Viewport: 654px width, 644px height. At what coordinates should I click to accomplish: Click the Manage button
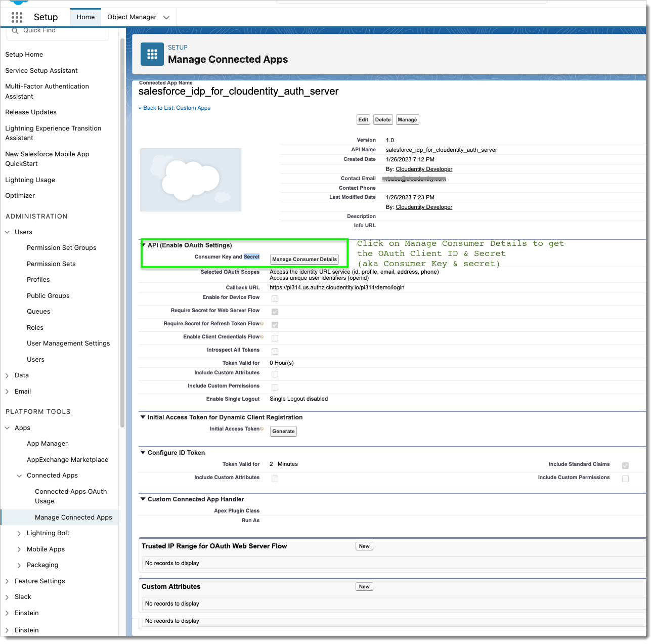[407, 120]
